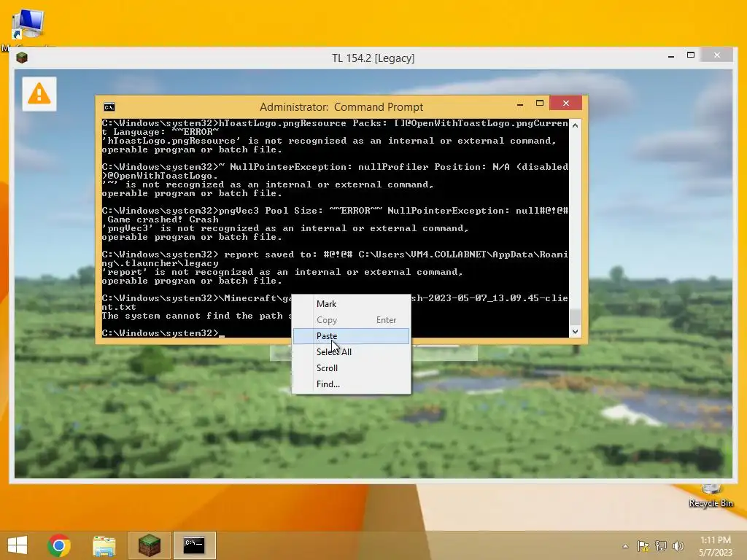Maximize the Command Prompt window
This screenshot has height=560, width=747.
[539, 104]
